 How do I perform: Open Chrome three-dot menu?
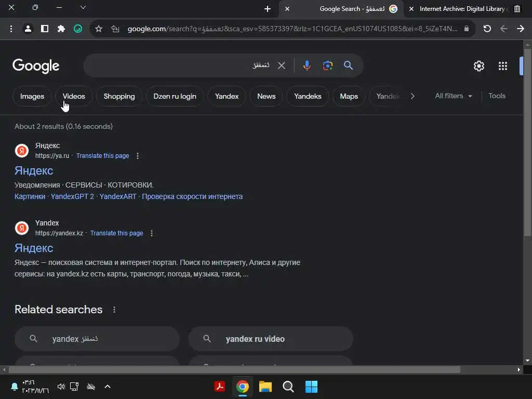click(x=11, y=29)
